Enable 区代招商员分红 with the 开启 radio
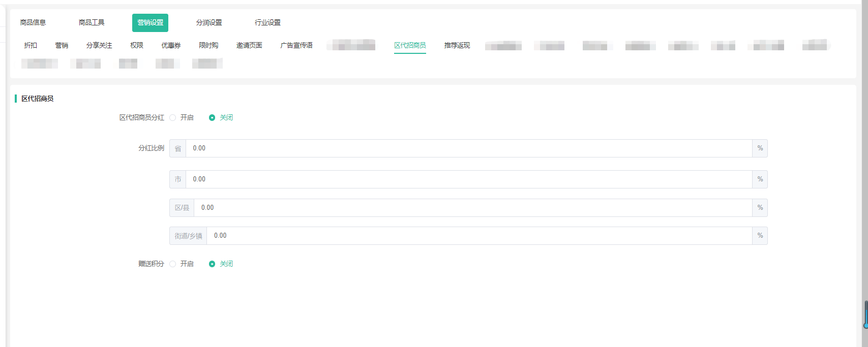 pyautogui.click(x=173, y=118)
